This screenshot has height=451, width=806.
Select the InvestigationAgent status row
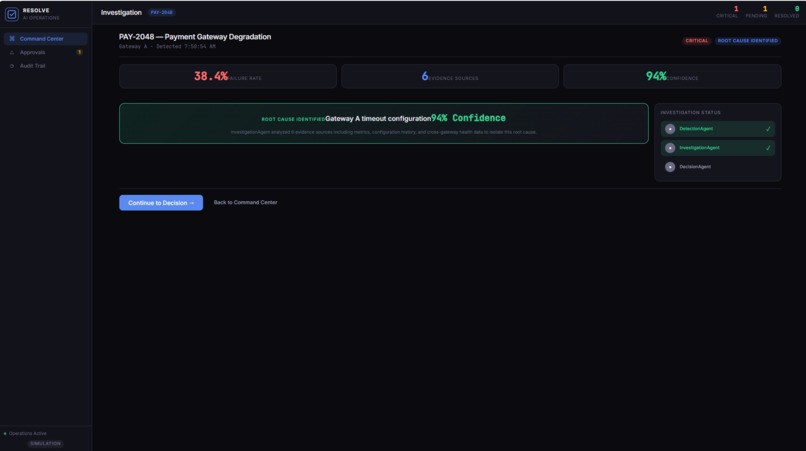(x=718, y=148)
